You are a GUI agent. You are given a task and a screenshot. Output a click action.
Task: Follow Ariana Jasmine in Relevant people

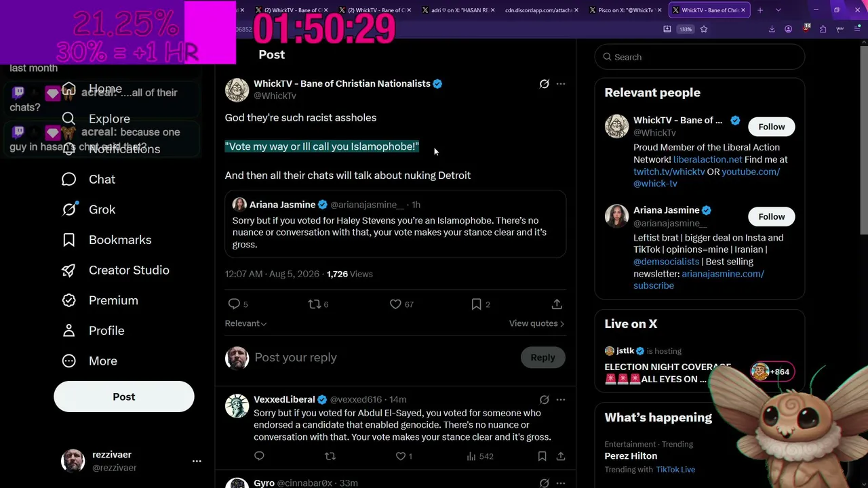pos(772,216)
